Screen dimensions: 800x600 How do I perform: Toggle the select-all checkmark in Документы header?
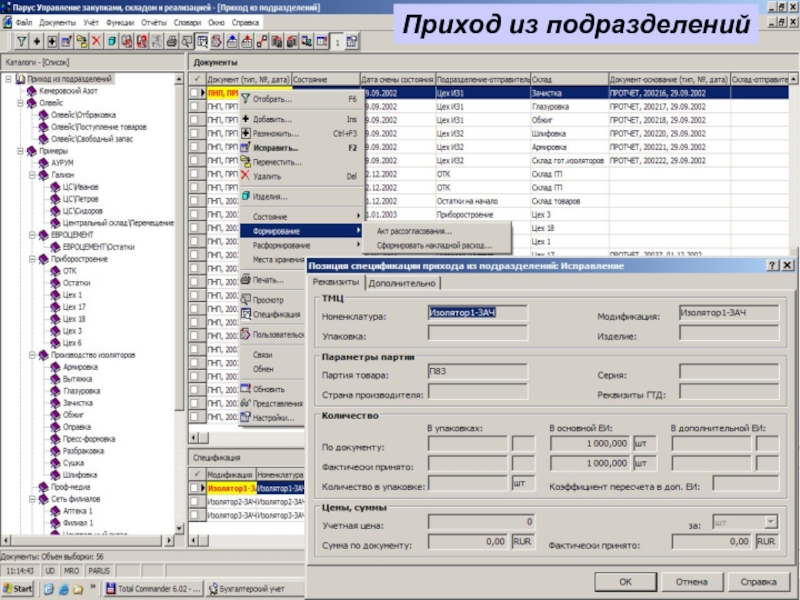(197, 78)
